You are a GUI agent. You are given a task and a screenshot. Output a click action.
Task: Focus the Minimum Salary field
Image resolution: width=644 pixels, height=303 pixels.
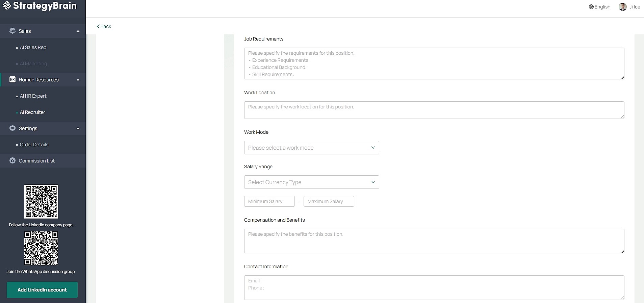tap(269, 201)
